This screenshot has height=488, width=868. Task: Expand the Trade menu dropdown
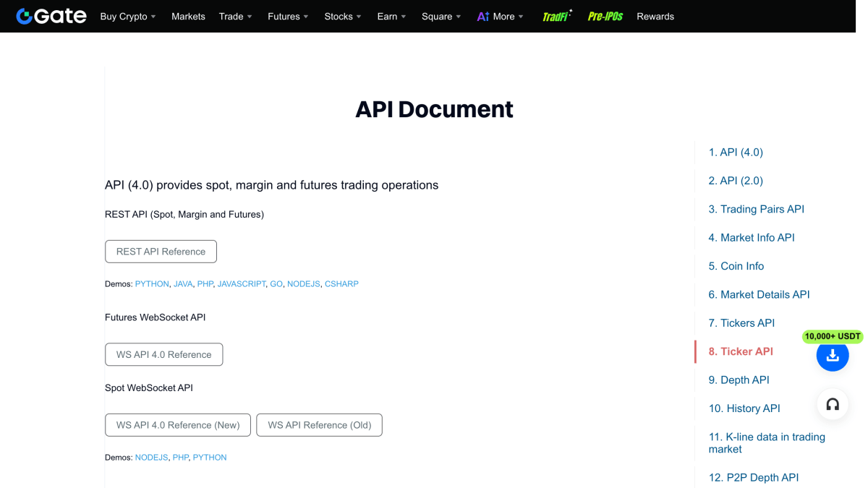point(236,17)
